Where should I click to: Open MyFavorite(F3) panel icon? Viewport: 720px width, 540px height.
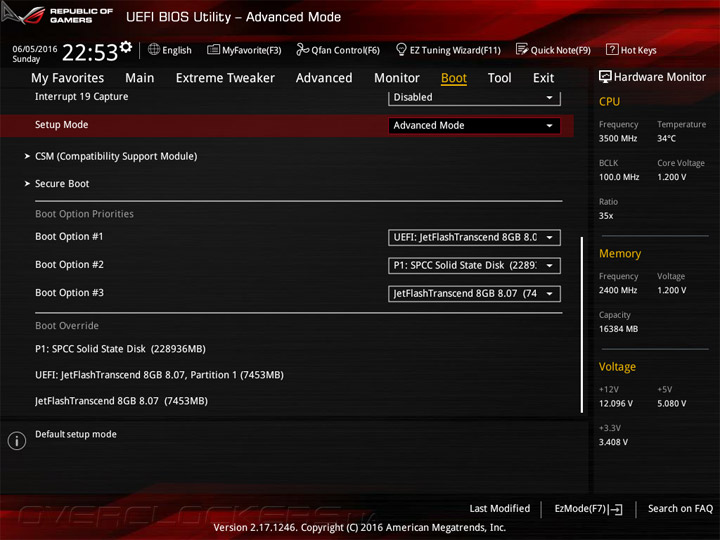point(213,50)
